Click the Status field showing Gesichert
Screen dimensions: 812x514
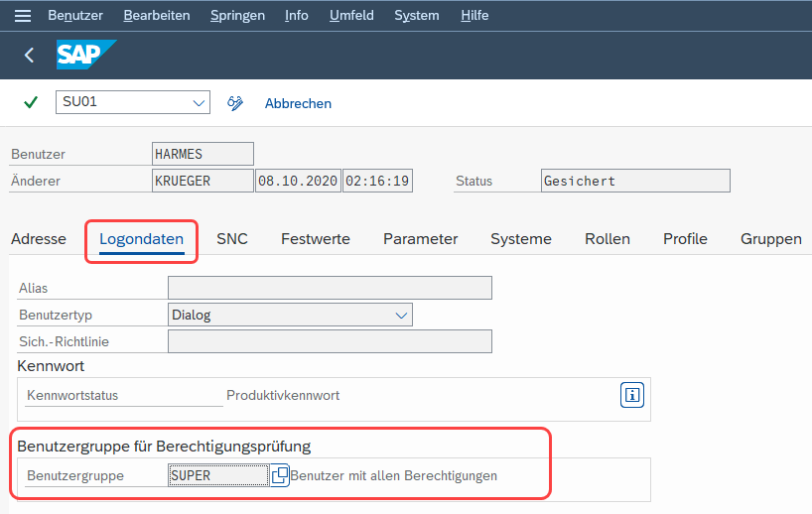pyautogui.click(x=635, y=181)
